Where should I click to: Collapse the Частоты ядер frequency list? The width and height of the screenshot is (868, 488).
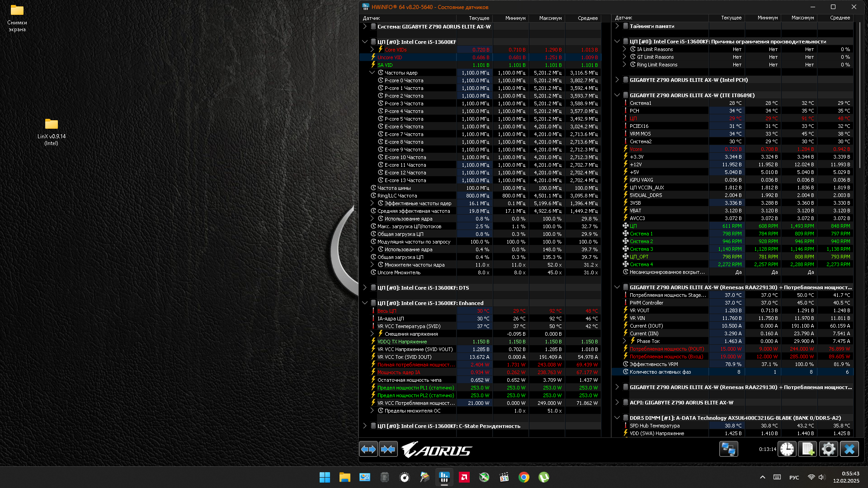372,73
